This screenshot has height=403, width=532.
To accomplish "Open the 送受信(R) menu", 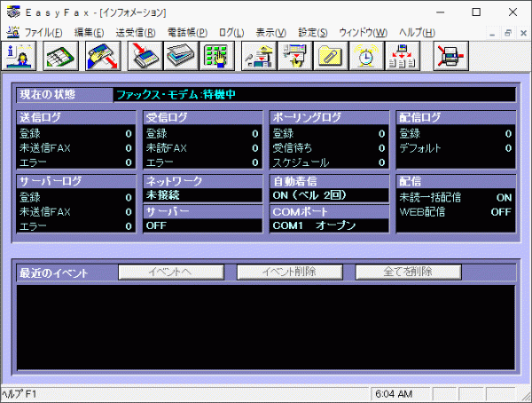I will point(136,33).
